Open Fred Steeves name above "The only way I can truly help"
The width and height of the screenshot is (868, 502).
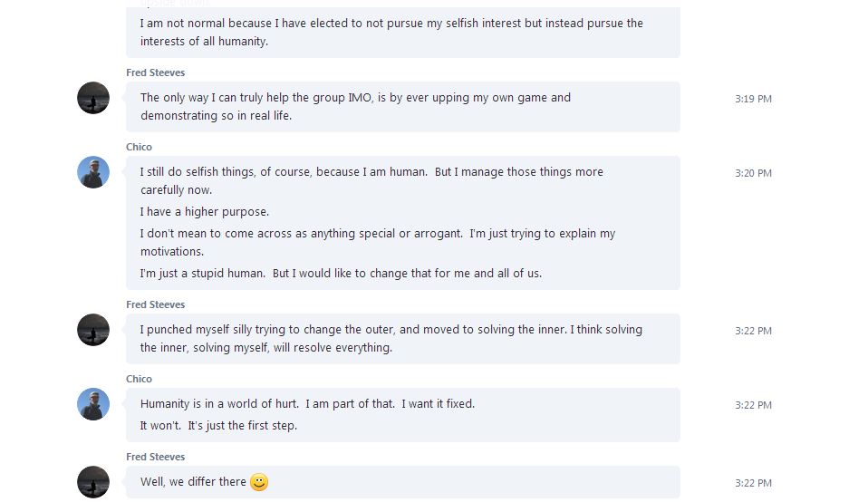click(x=156, y=72)
